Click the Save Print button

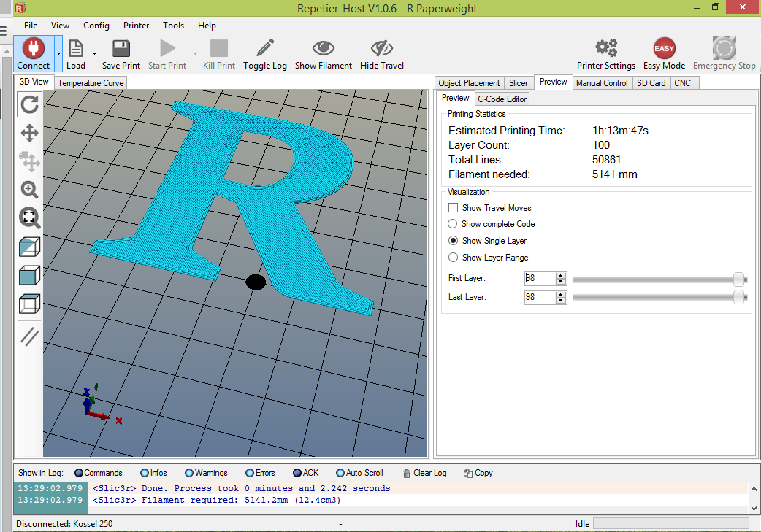121,54
